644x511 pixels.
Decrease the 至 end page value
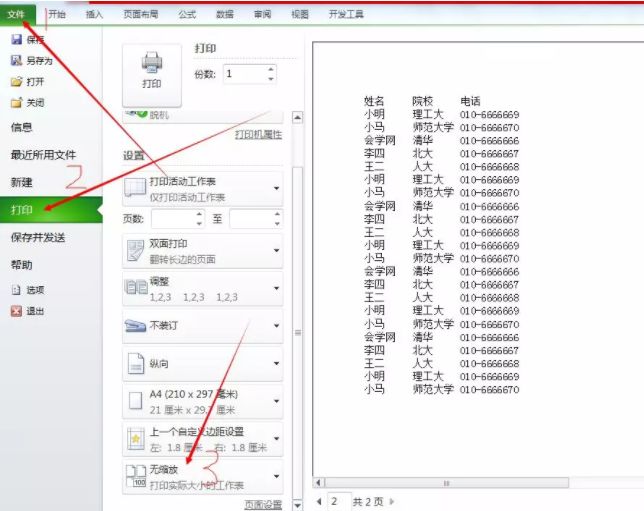pos(277,223)
